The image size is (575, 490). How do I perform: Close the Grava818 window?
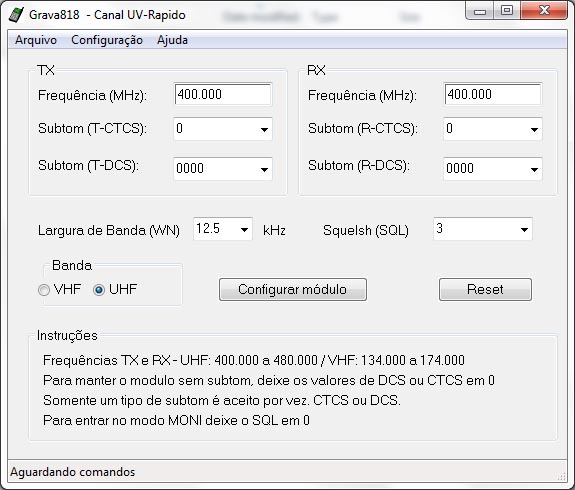point(544,11)
